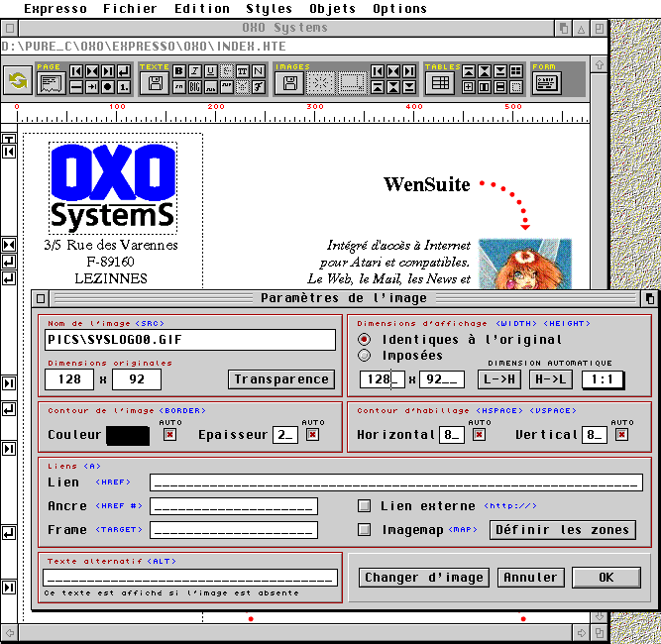The image size is (661, 644).
Task: Click the green reload icon in the toolbar
Action: tap(17, 81)
